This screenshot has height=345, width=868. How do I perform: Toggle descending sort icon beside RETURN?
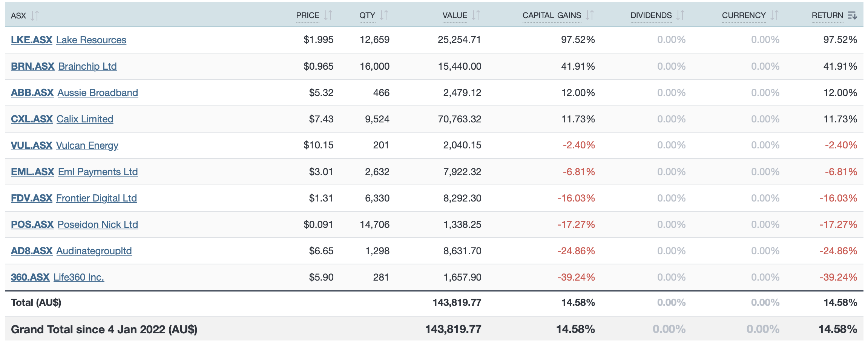click(852, 15)
